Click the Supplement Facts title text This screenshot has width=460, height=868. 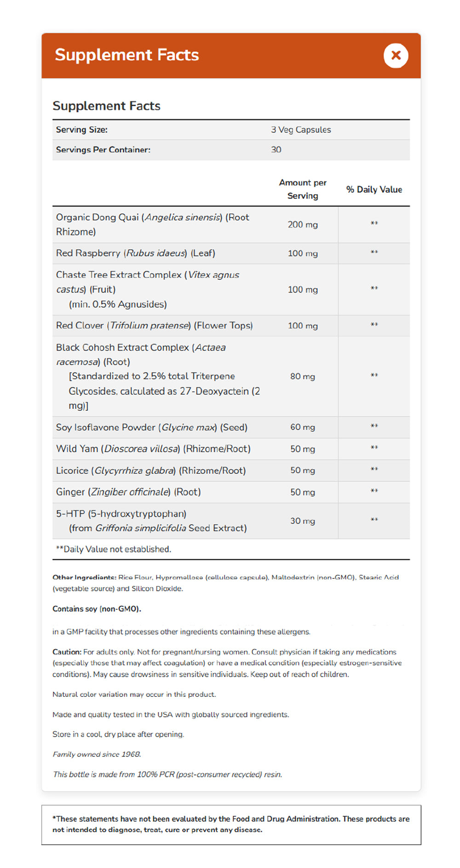tap(127, 55)
